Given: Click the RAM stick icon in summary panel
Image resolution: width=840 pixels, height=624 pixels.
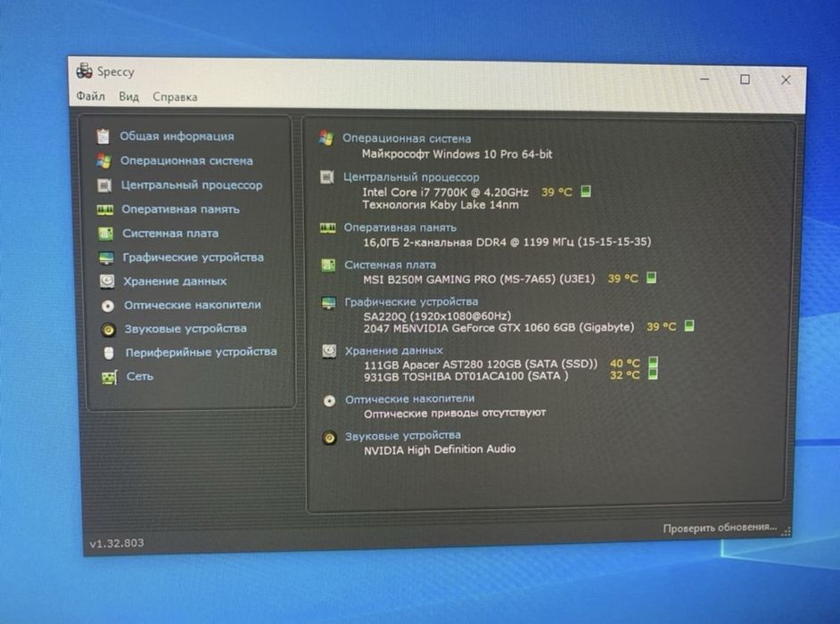Looking at the screenshot, I should click(327, 227).
